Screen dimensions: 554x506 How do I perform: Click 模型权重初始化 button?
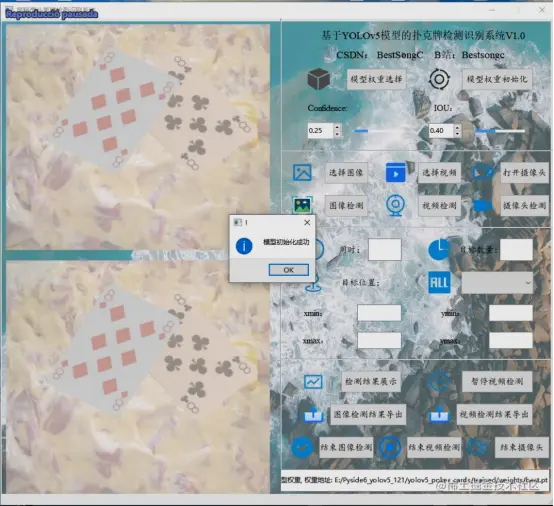(497, 79)
